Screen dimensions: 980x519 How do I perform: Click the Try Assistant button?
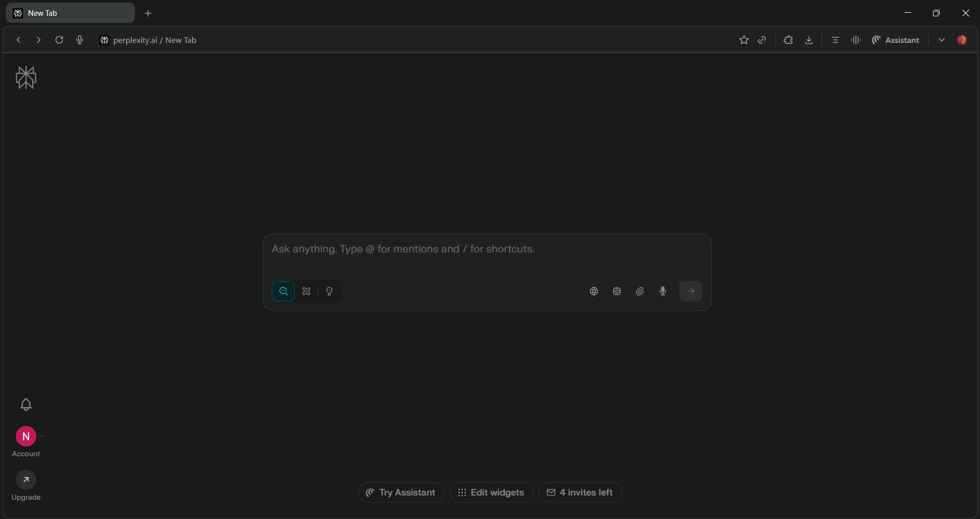[400, 492]
